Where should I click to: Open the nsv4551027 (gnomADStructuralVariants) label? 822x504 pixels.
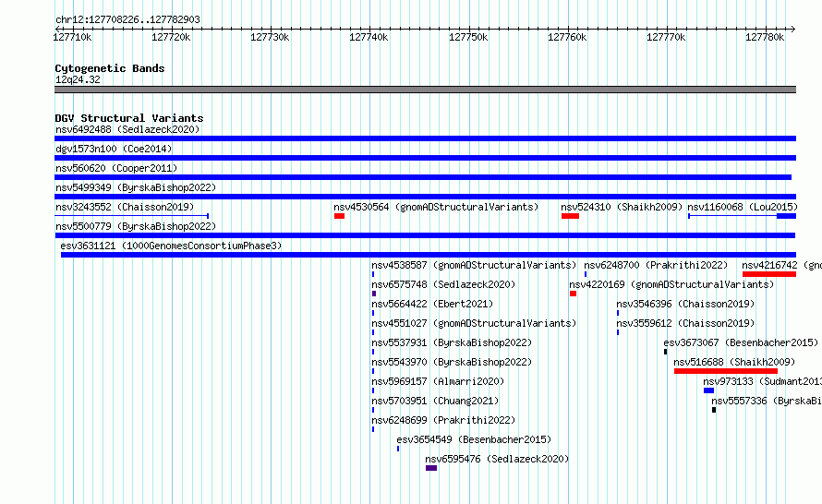[x=474, y=323]
